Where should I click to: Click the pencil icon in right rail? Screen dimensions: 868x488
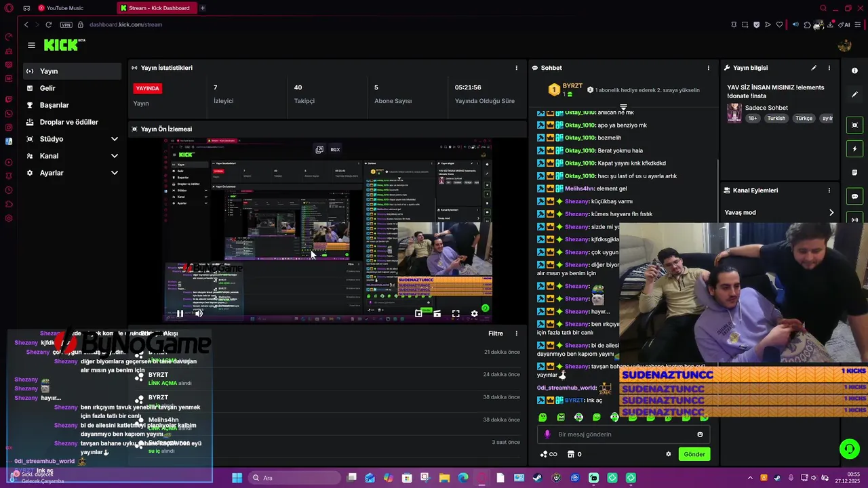pyautogui.click(x=854, y=94)
